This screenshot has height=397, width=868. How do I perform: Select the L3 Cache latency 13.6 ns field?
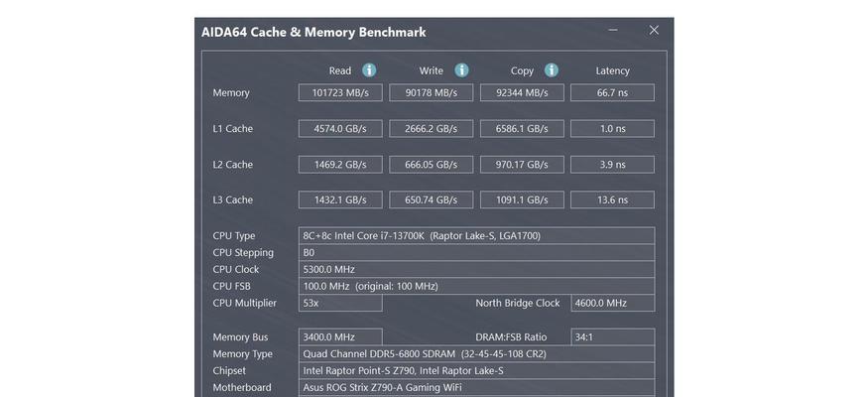(x=612, y=199)
